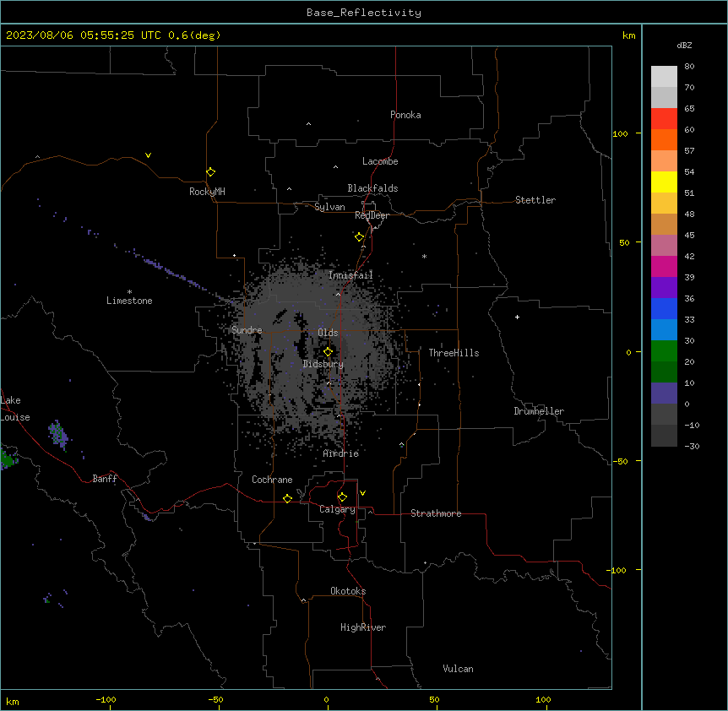Click the Vulcan town label
728x711 pixels.
click(459, 669)
